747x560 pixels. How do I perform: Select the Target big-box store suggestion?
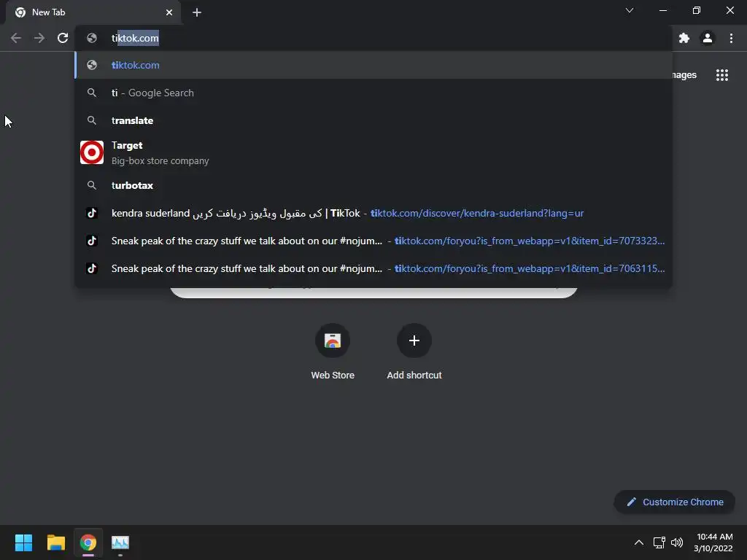click(x=373, y=153)
